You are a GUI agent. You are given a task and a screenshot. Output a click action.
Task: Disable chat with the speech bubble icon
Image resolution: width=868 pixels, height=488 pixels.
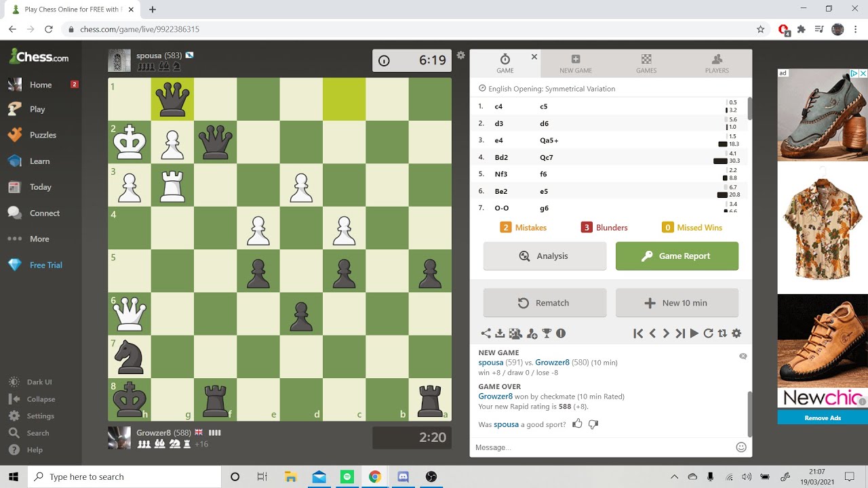[743, 356]
